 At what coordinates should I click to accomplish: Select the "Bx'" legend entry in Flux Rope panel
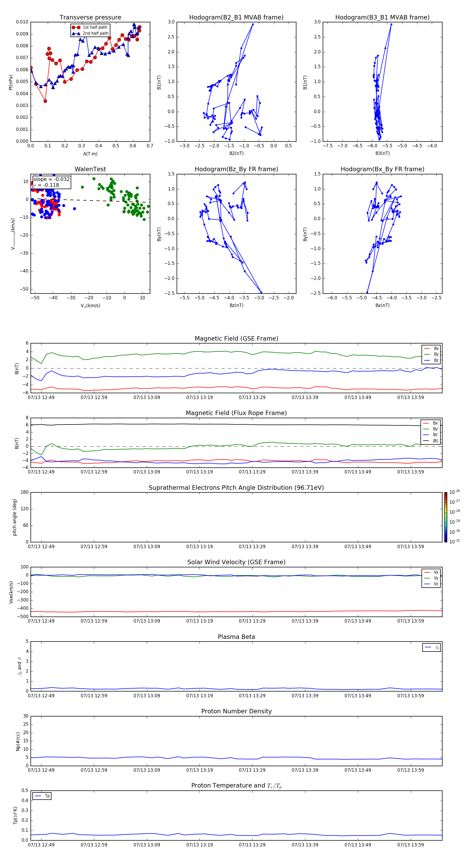click(x=431, y=423)
